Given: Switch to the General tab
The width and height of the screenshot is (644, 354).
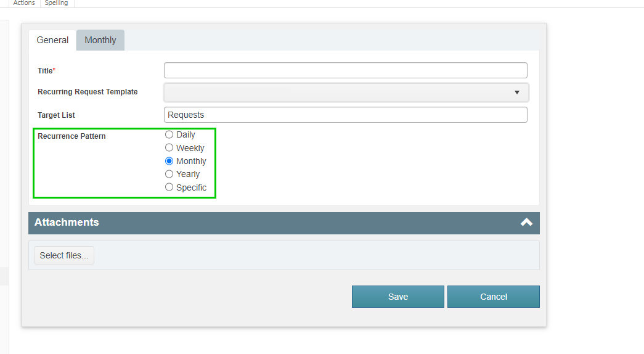Looking at the screenshot, I should pyautogui.click(x=52, y=40).
